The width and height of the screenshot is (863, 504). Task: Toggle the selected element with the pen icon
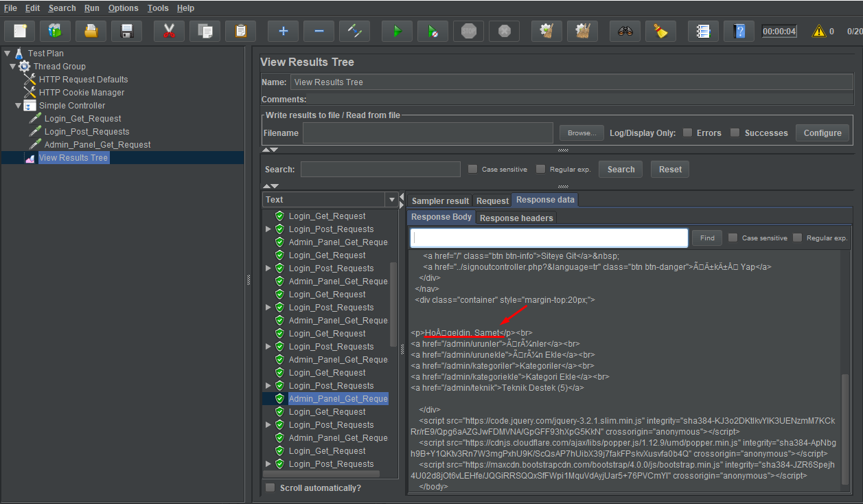[x=354, y=31]
